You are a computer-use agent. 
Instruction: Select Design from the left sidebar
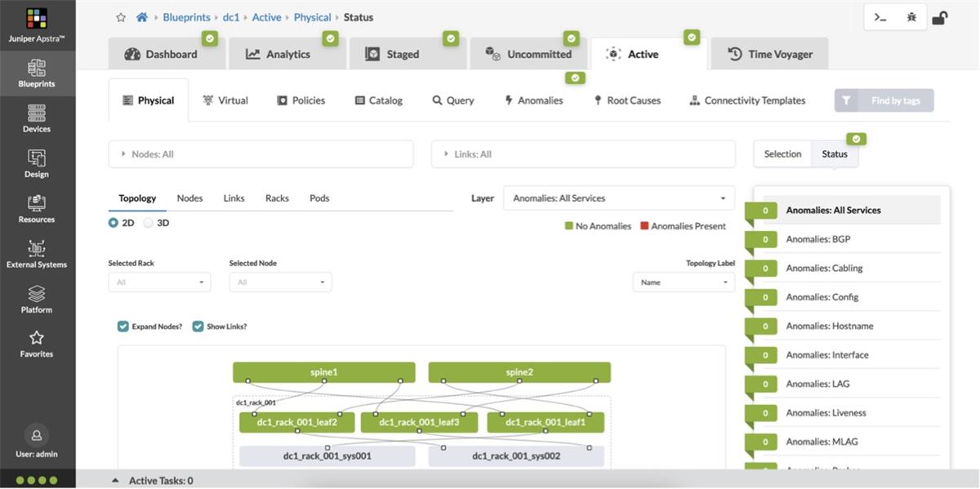[x=36, y=164]
